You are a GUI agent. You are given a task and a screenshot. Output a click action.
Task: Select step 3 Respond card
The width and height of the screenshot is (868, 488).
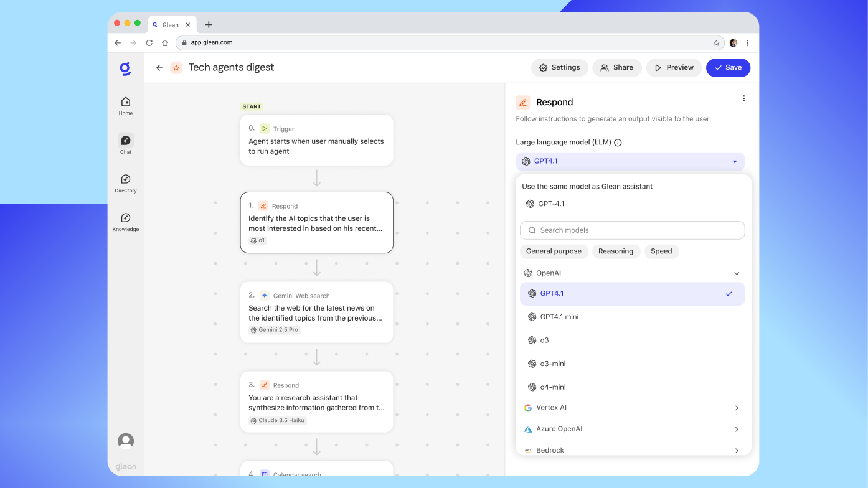316,401
